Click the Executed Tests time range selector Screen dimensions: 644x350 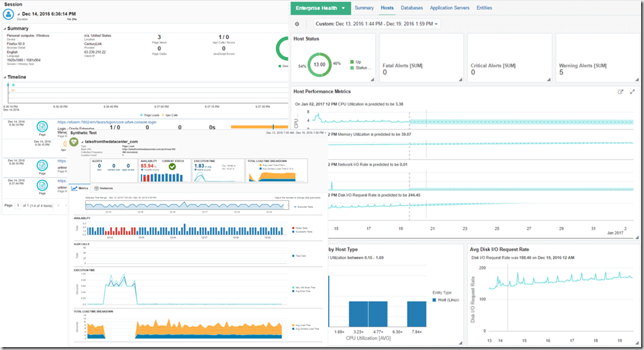coord(187,205)
